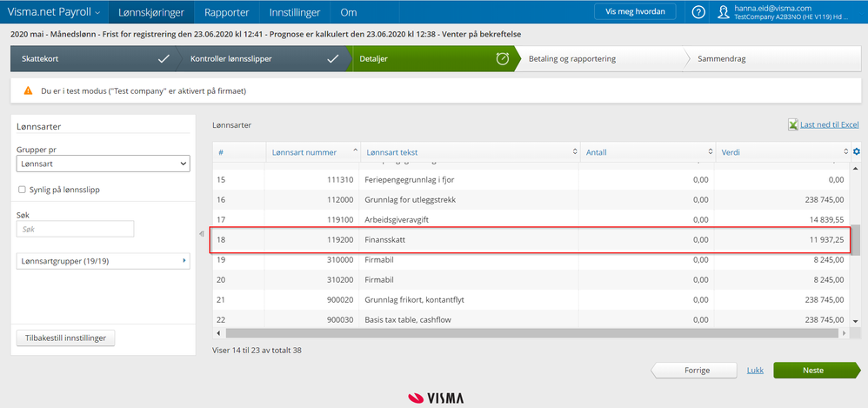Collapse the left filter panel arrow
868x408 pixels.
202,234
